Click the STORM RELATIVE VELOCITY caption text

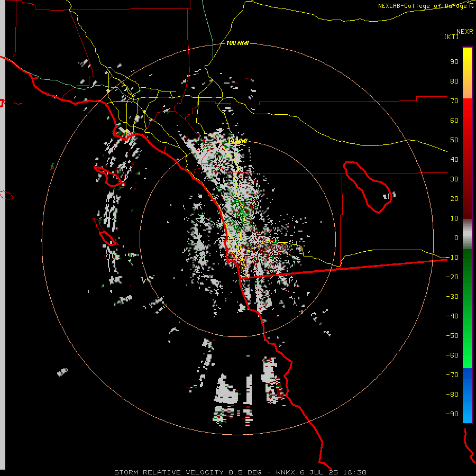click(x=169, y=472)
